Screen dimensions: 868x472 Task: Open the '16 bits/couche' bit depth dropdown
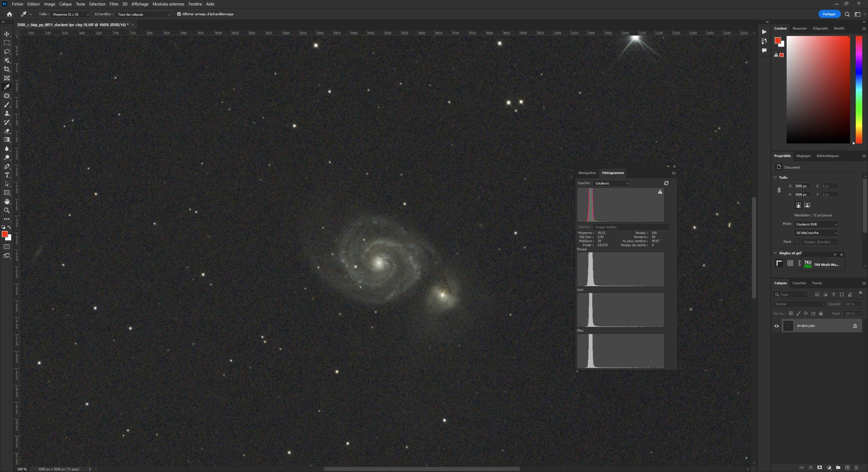click(816, 233)
